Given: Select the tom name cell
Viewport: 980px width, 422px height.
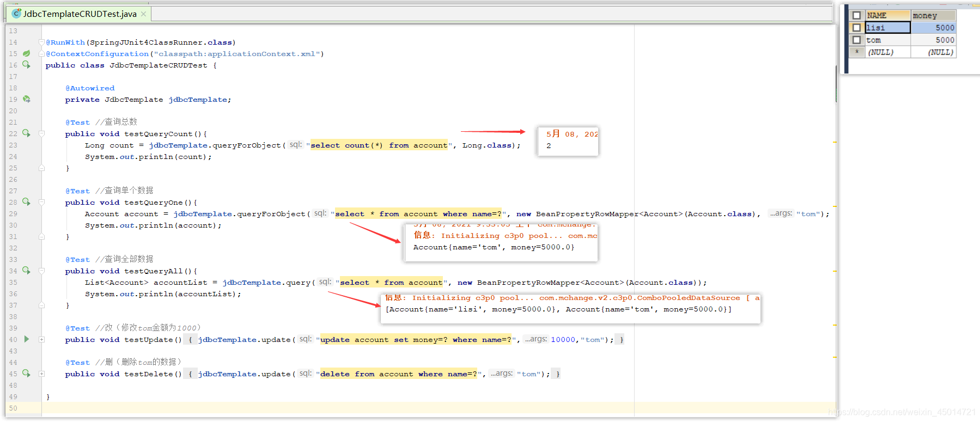Looking at the screenshot, I should (x=888, y=40).
